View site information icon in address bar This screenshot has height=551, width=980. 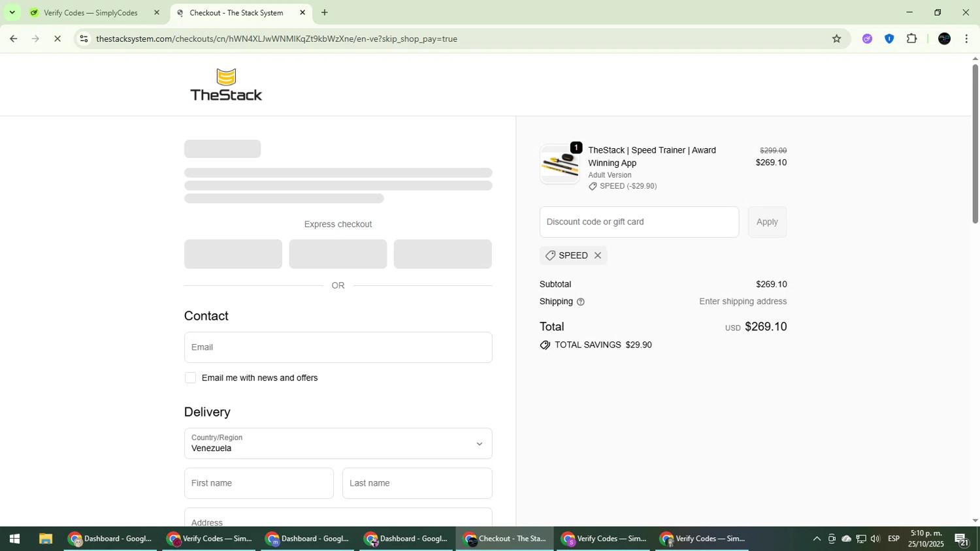click(84, 39)
